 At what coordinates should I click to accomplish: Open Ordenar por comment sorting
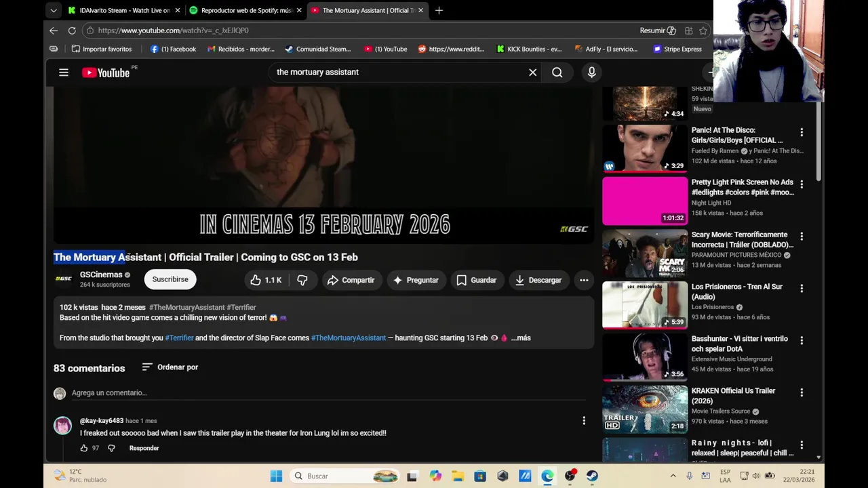click(170, 367)
